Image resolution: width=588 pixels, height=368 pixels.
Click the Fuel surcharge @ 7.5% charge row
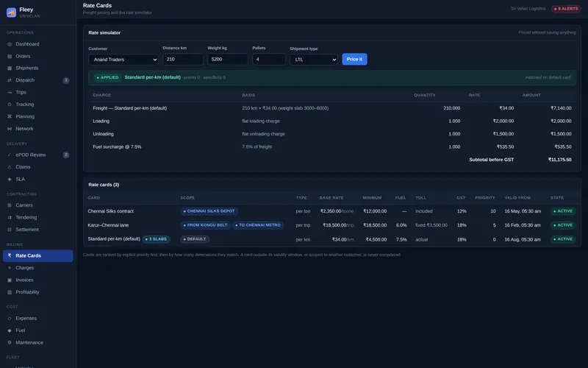click(332, 146)
